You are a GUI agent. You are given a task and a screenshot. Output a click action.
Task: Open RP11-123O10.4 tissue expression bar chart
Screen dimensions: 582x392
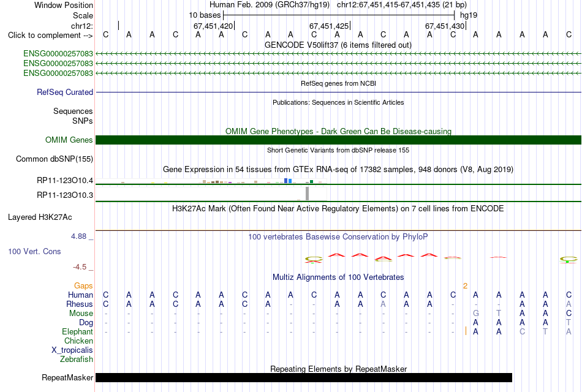pyautogui.click(x=211, y=181)
